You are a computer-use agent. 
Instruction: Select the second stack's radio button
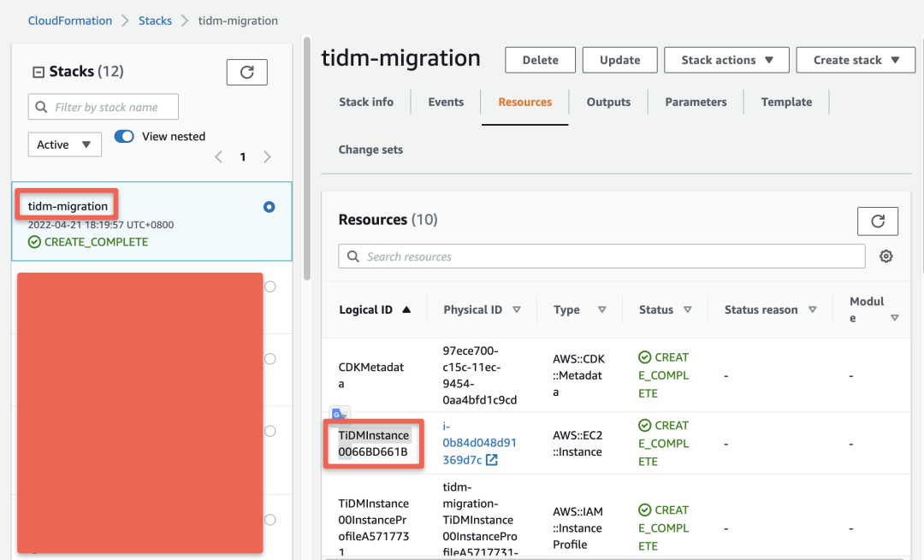[x=270, y=286]
